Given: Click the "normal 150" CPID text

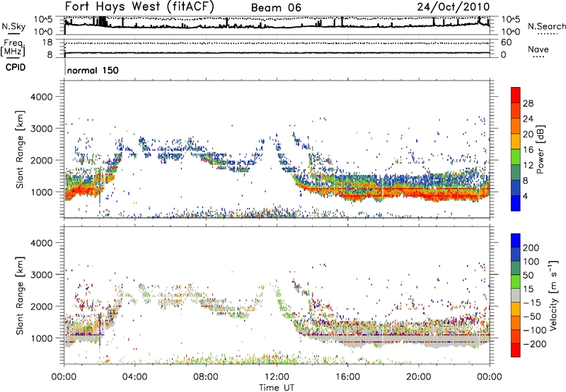Looking at the screenshot, I should (93, 70).
